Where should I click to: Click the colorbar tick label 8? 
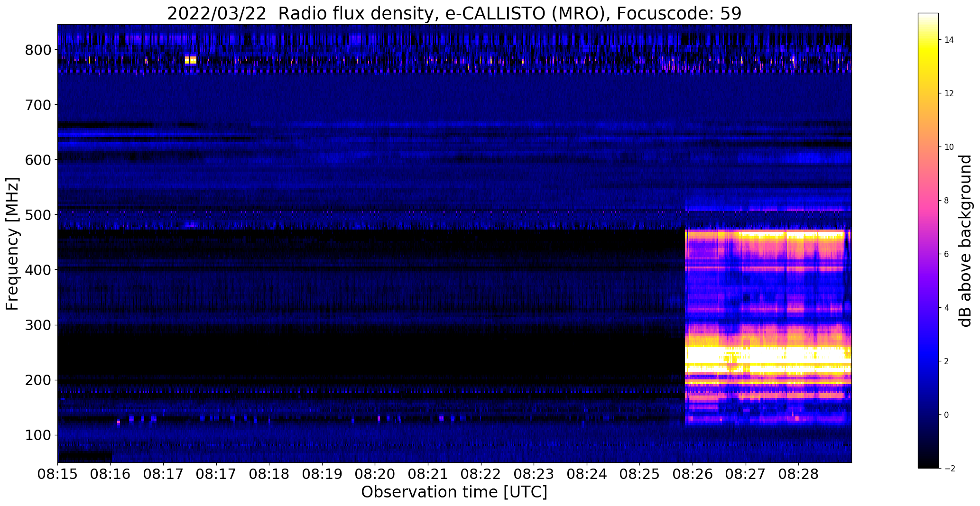click(946, 201)
